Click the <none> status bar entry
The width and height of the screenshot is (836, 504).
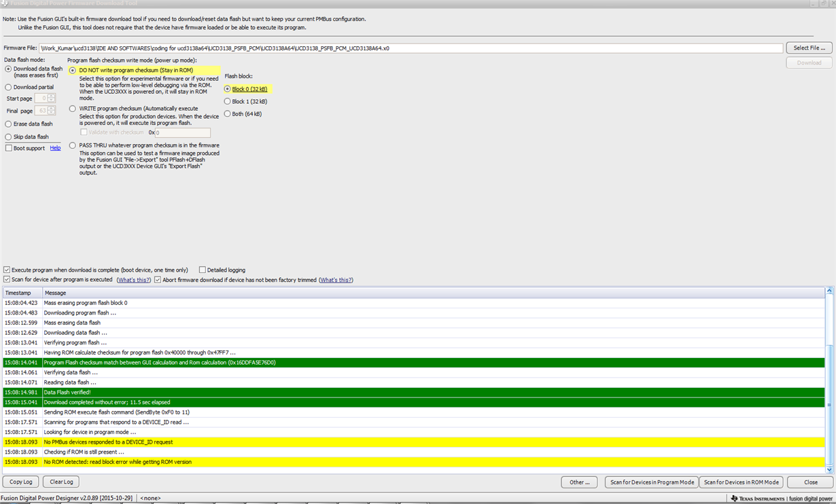150,498
